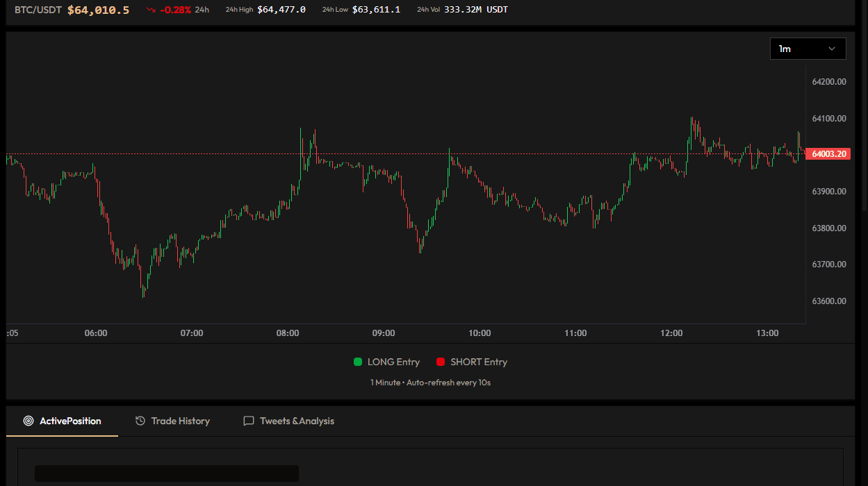Screen dimensions: 868x486
Task: Click the 09:00 time axis label
Action: coord(384,333)
